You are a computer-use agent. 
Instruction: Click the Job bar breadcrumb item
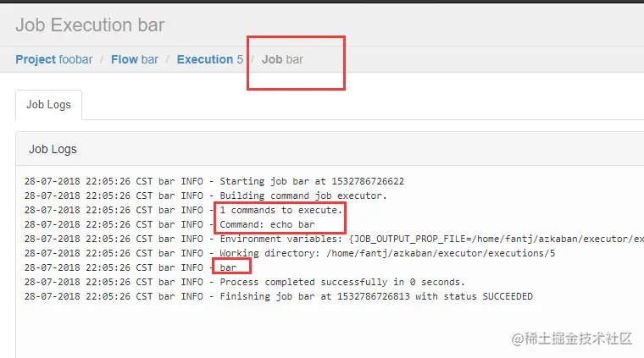pos(282,59)
